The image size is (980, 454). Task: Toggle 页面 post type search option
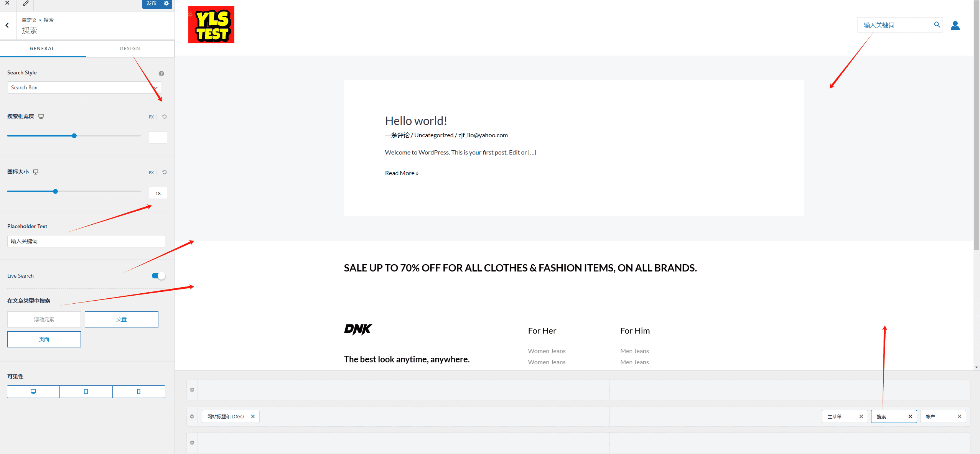(44, 339)
